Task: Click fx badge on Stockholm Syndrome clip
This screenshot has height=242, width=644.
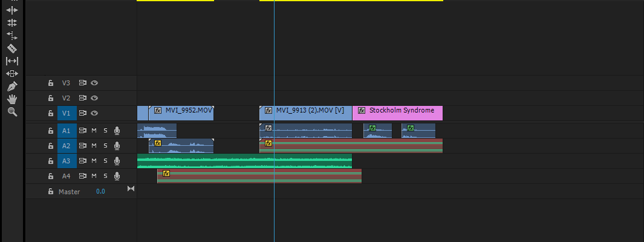Action: click(362, 111)
